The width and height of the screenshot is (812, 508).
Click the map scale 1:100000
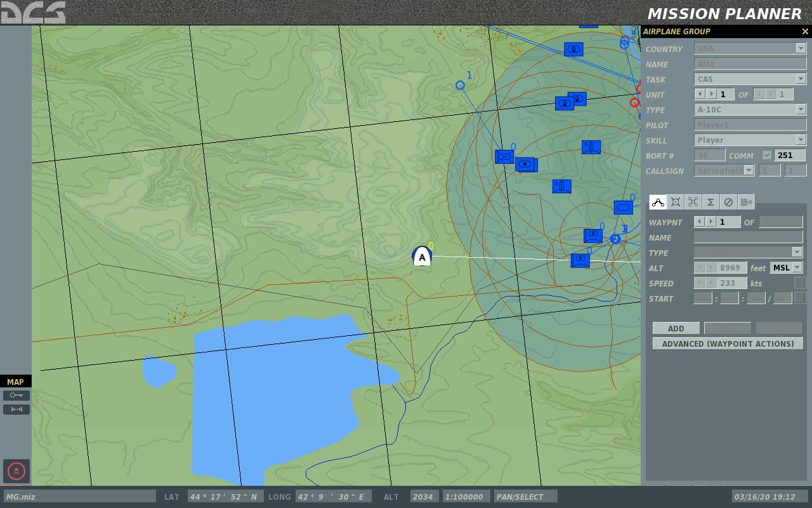pos(466,497)
